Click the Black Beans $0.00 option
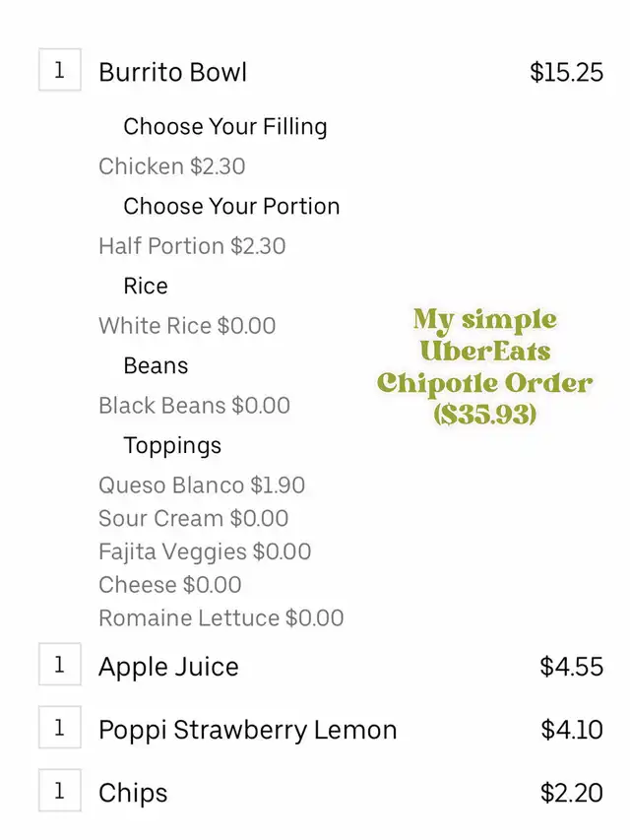630x840 pixels. [x=194, y=406]
